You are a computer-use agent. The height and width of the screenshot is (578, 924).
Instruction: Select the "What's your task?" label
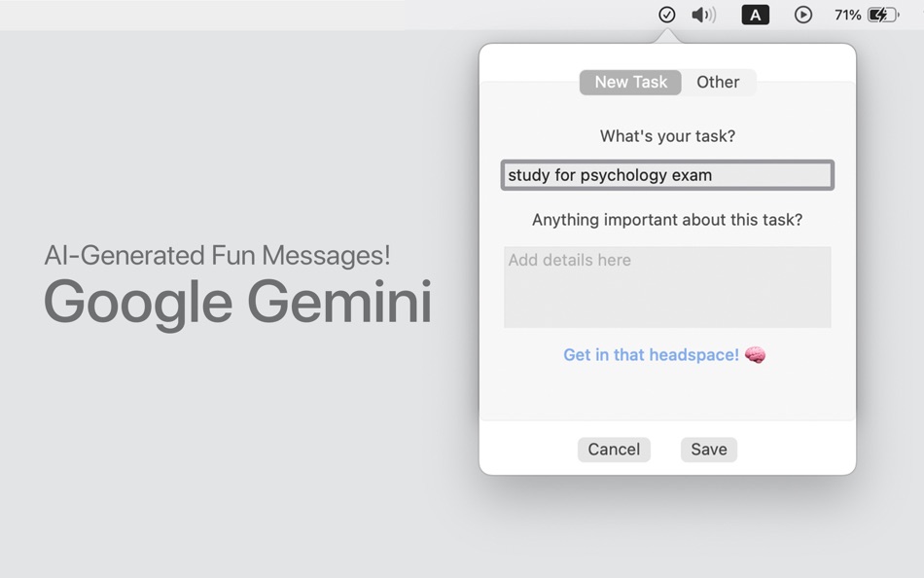pyautogui.click(x=667, y=136)
